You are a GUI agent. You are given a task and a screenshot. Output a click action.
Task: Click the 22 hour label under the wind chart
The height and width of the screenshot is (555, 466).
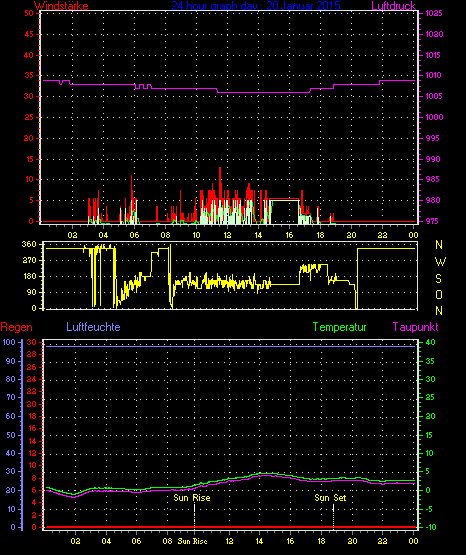coord(382,235)
